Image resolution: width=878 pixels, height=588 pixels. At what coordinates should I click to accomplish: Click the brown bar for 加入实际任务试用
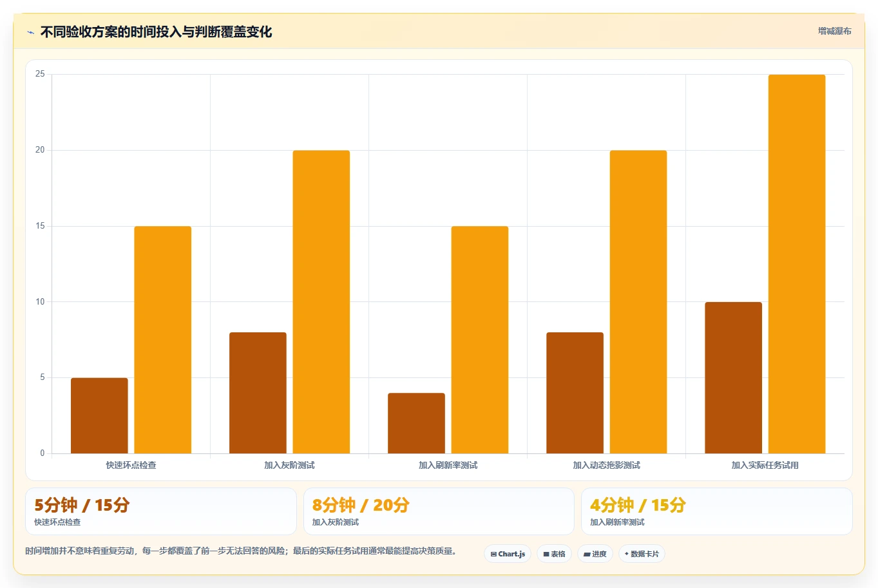pos(733,377)
